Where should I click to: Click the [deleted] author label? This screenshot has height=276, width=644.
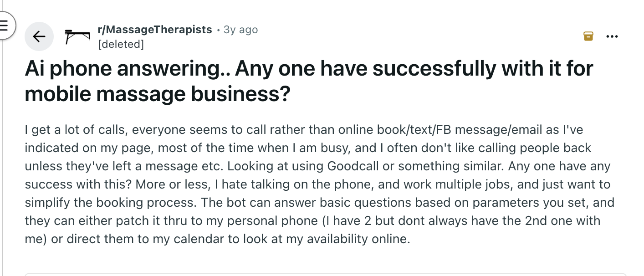(121, 44)
